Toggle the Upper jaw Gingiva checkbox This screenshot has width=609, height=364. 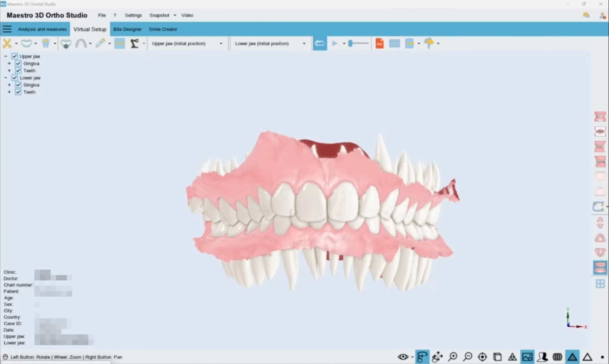[x=18, y=63]
